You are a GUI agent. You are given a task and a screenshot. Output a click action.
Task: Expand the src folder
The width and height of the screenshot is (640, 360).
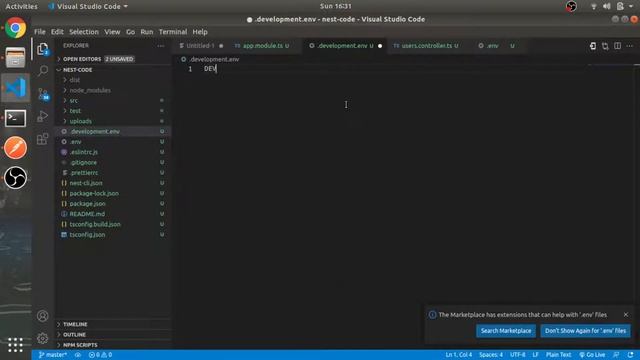click(x=113, y=100)
